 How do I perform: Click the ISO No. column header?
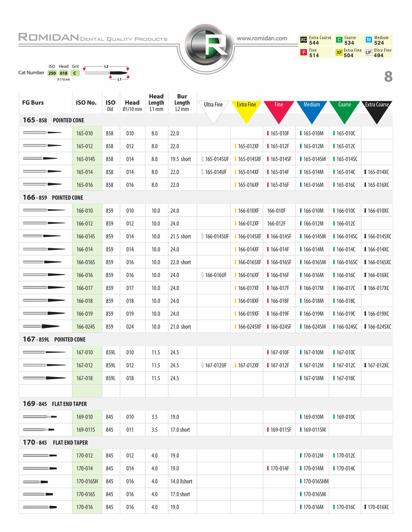[x=86, y=103]
